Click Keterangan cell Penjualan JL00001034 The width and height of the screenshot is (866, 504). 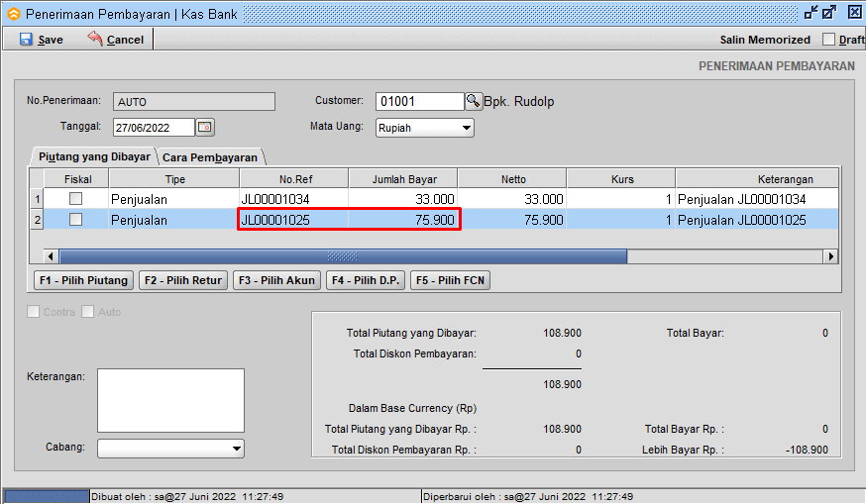(x=757, y=199)
